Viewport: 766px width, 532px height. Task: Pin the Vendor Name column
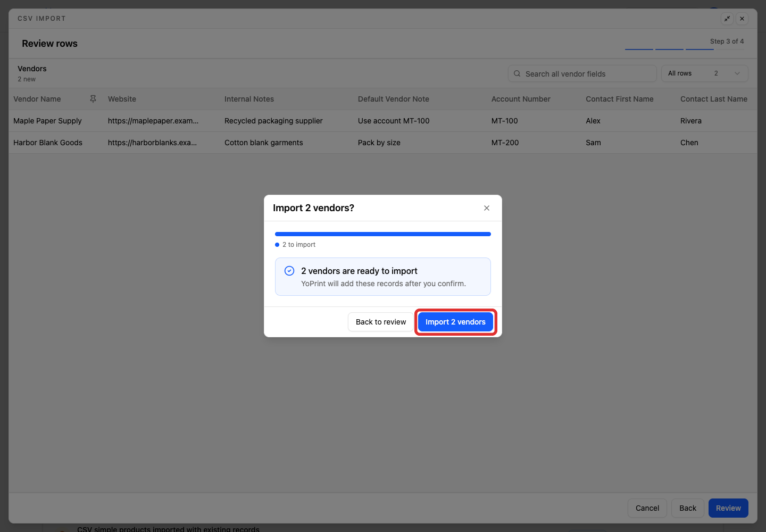pyautogui.click(x=93, y=99)
